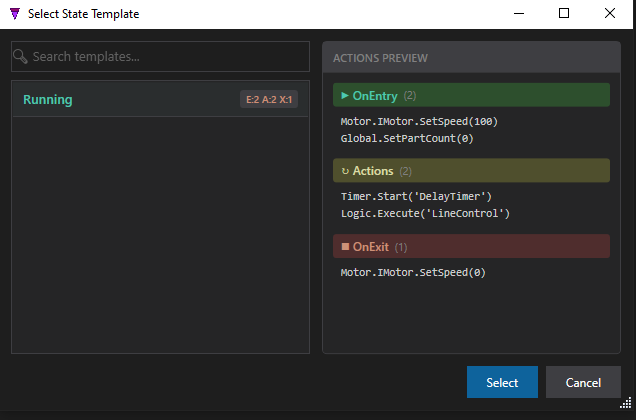The height and width of the screenshot is (420, 636).
Task: Click the ACTIONS PREVIEW panel title
Action: tap(380, 58)
